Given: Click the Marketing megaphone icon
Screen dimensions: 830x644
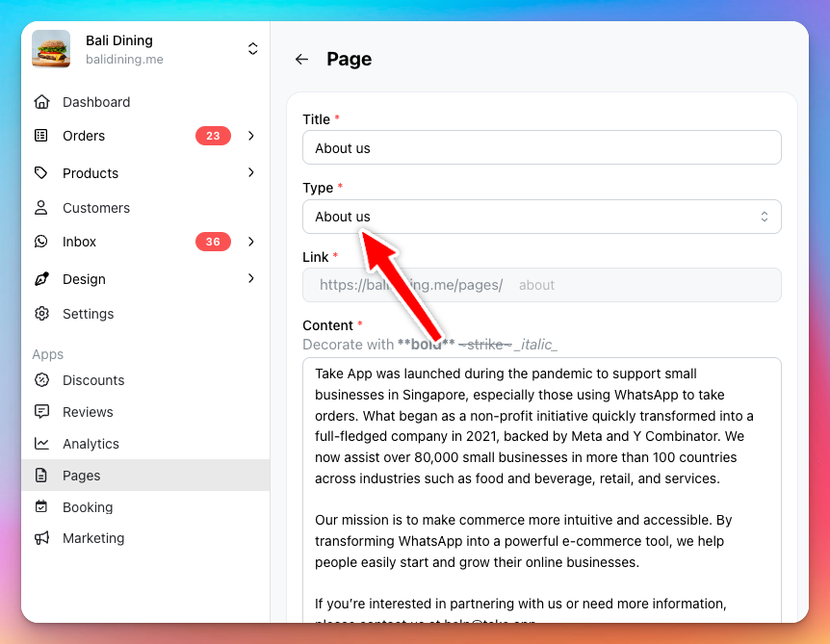Looking at the screenshot, I should point(41,538).
